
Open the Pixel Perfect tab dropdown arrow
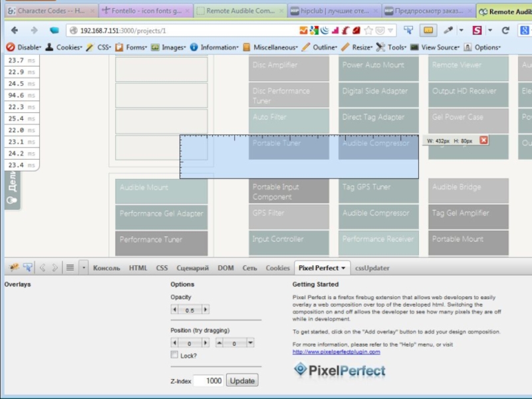tap(343, 268)
